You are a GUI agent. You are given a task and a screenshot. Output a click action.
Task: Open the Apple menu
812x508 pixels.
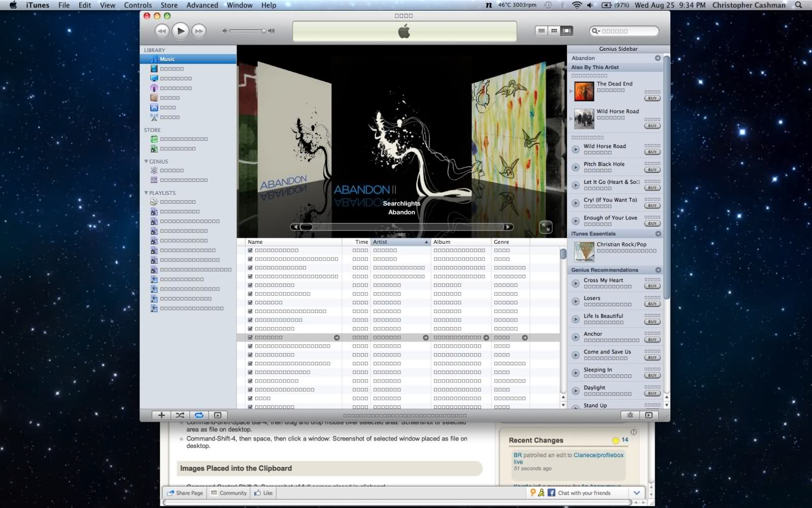tap(13, 5)
